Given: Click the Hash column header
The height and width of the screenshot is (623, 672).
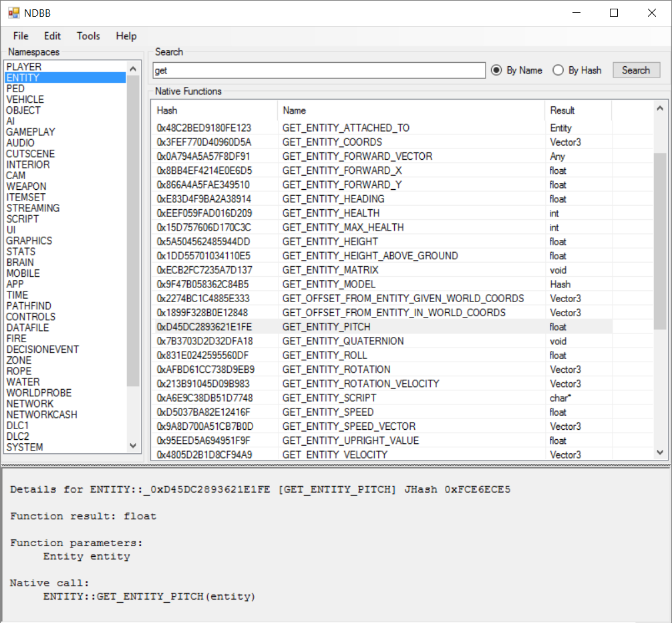Looking at the screenshot, I should 214,110.
